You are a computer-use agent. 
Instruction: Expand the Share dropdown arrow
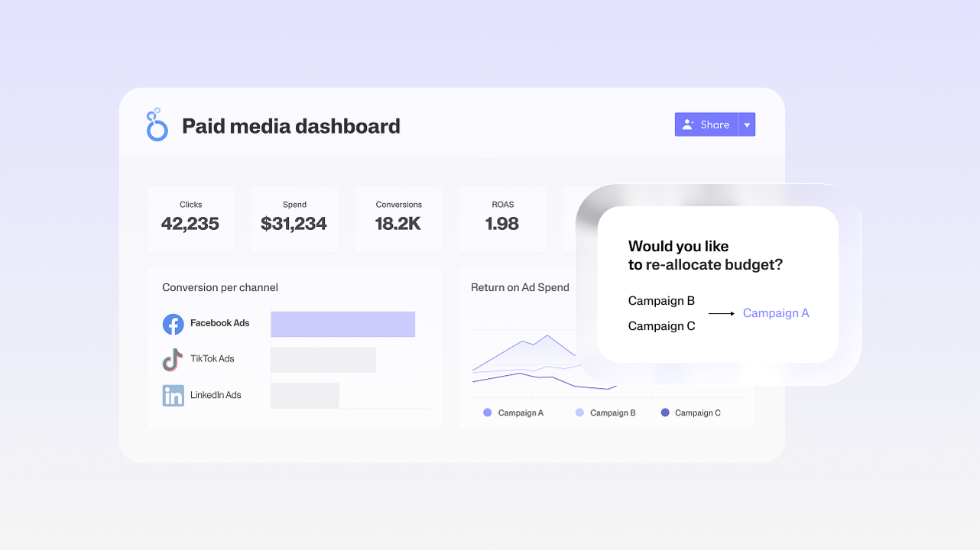(747, 125)
